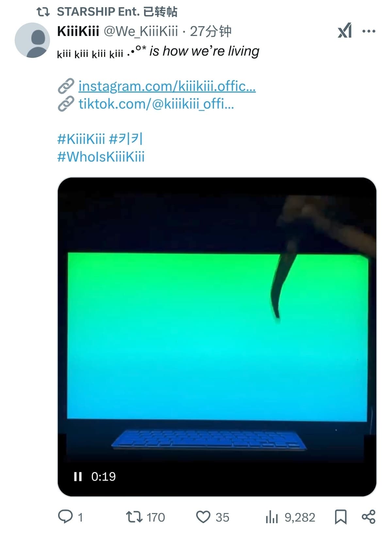Viewport: 392px width, 533px height.
Task: Open the instagram.com/kiiikiii link
Action: coord(167,86)
